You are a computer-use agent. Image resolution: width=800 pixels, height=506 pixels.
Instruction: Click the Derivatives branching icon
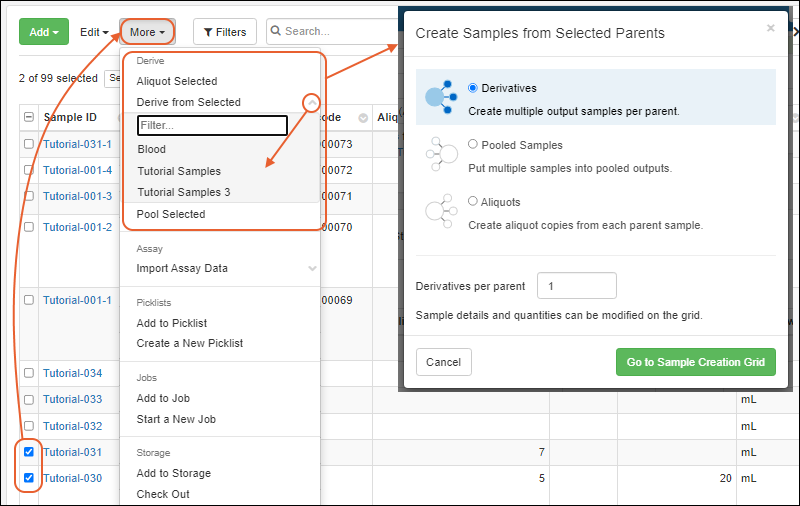[x=440, y=96]
